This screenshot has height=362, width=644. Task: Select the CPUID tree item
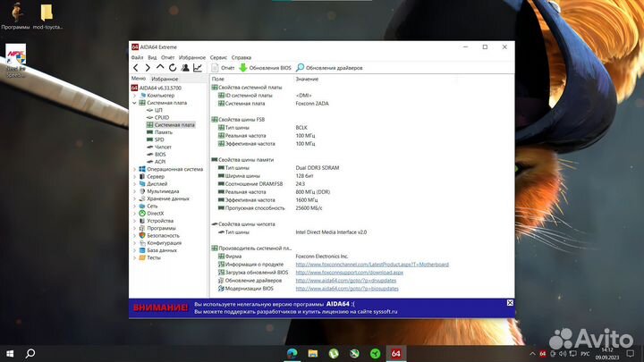pos(157,117)
